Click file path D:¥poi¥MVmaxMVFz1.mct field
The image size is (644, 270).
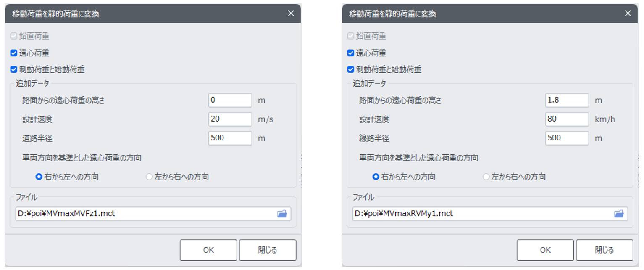tap(153, 214)
